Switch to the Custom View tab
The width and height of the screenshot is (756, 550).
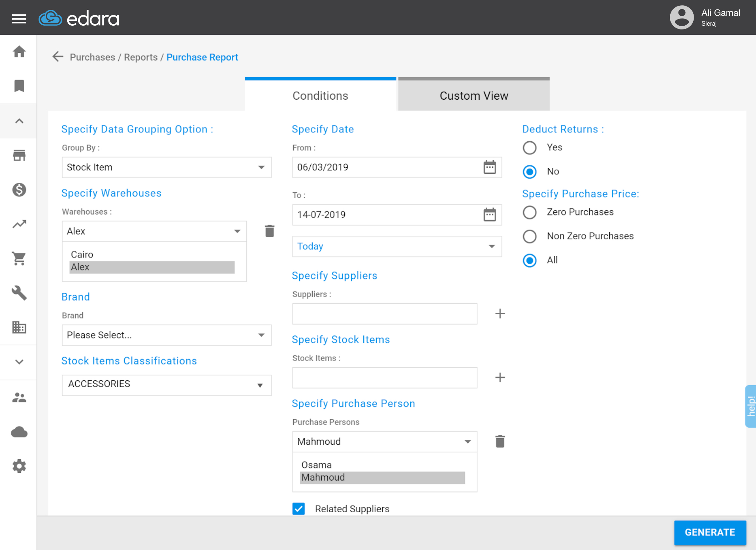(x=473, y=95)
